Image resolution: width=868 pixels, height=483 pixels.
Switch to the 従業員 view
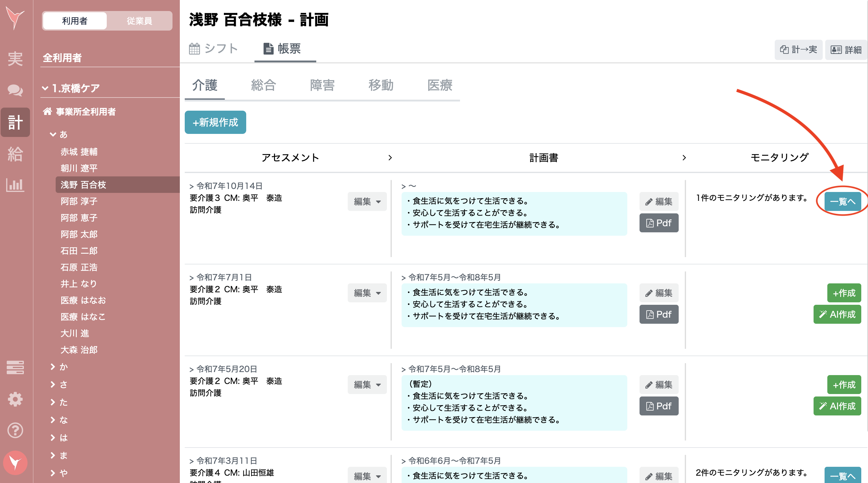pos(139,21)
